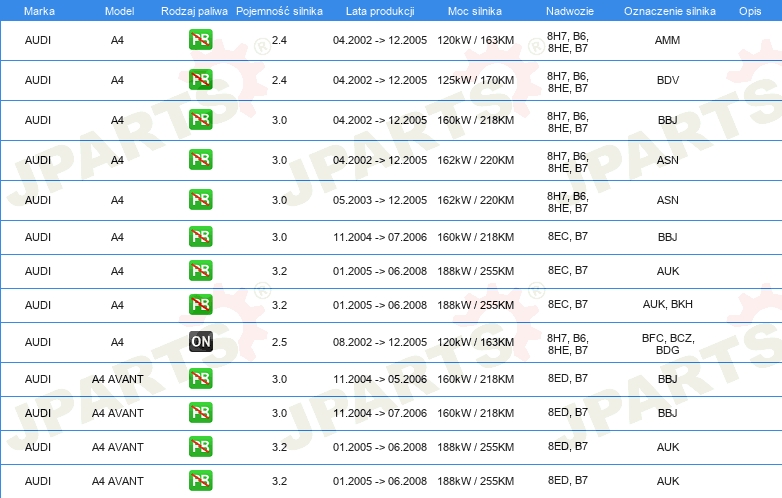Select the 2.5 engine capacity cell

coord(279,342)
